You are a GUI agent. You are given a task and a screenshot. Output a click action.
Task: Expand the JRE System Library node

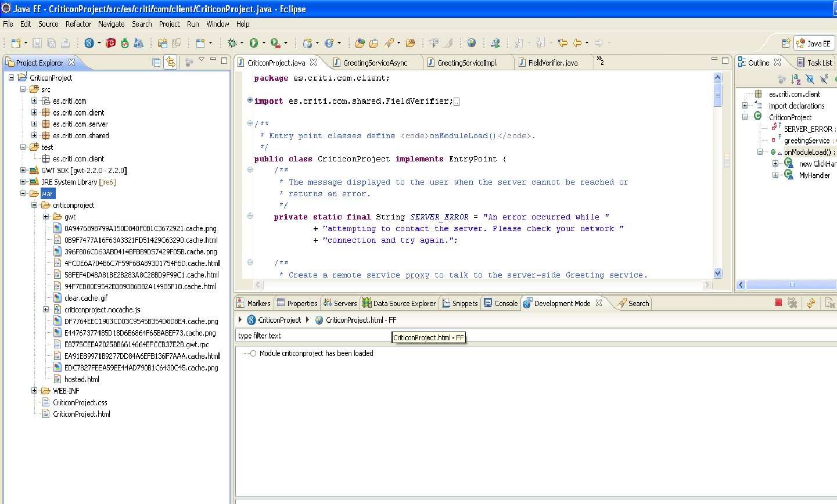23,182
